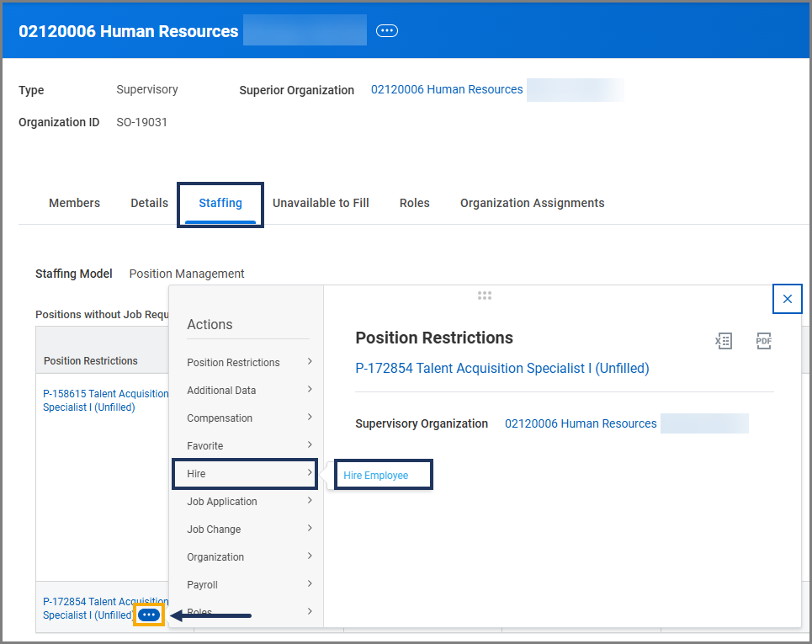Go to the Organization Assignments tab
812x644 pixels.
(532, 203)
